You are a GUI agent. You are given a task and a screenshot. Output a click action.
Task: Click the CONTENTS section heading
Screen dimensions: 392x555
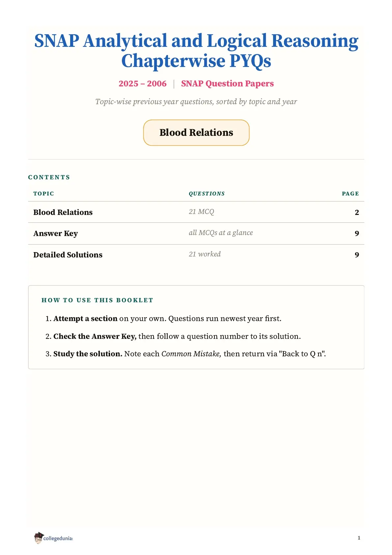point(49,177)
